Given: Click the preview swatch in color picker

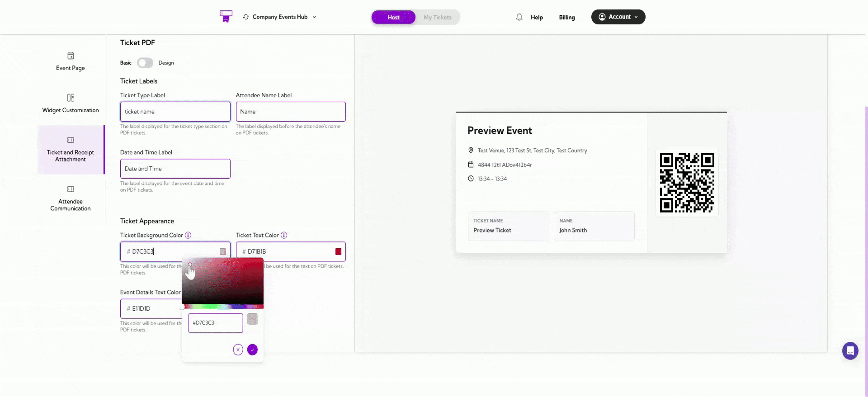Looking at the screenshot, I should (252, 319).
